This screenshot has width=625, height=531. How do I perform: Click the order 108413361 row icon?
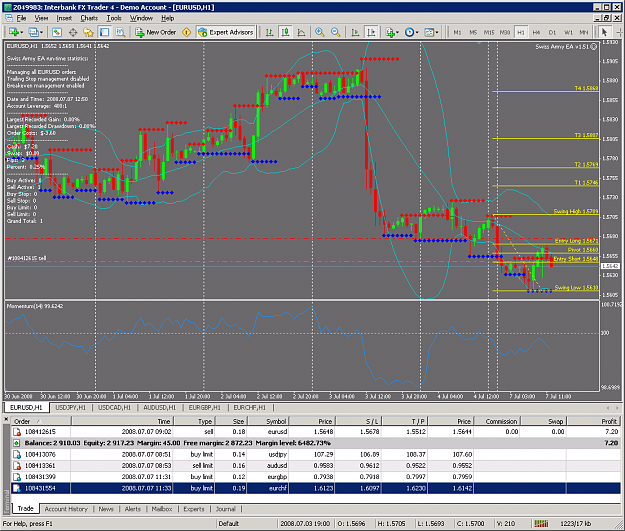coord(17,466)
